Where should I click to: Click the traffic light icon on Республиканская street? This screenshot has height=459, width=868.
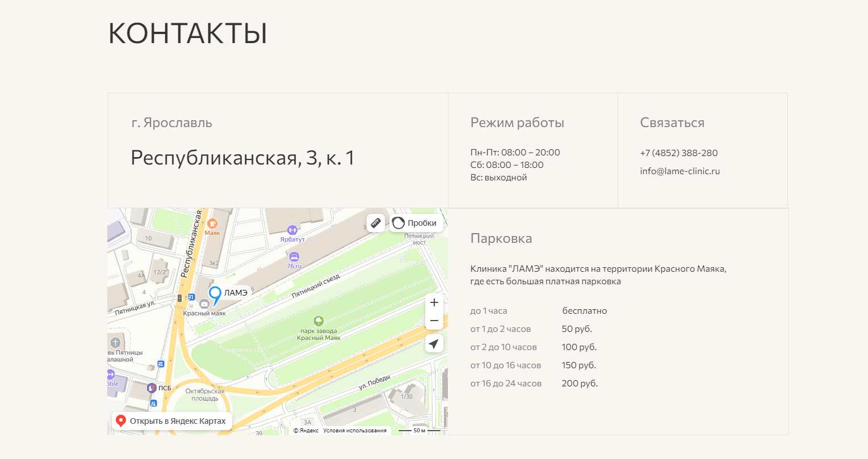coord(180,299)
